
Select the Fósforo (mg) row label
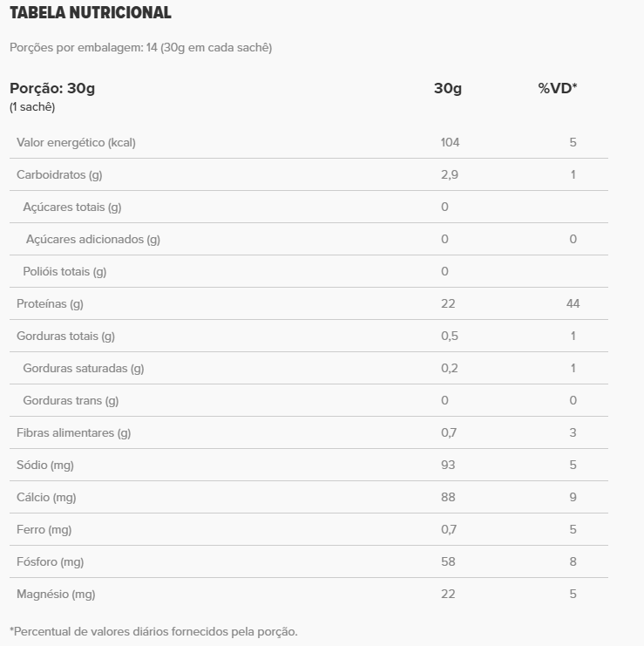(x=50, y=561)
